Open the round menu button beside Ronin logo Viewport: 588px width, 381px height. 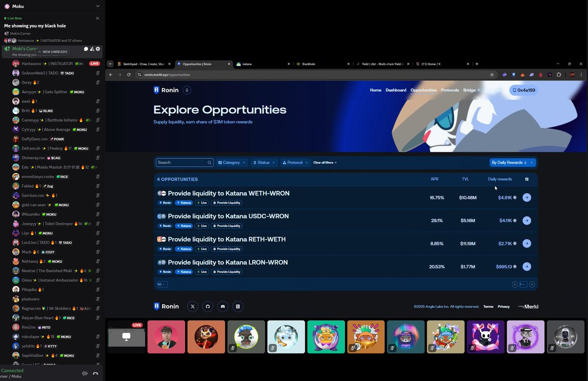click(x=187, y=90)
